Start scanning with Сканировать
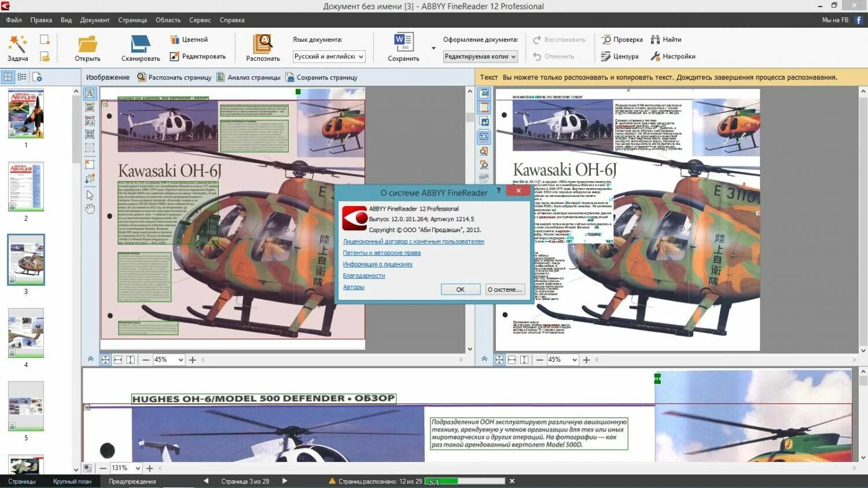This screenshot has width=868, height=488. (141, 47)
